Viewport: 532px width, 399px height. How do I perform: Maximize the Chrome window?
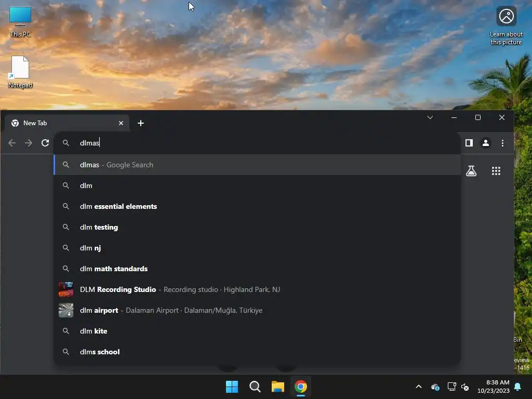478,117
